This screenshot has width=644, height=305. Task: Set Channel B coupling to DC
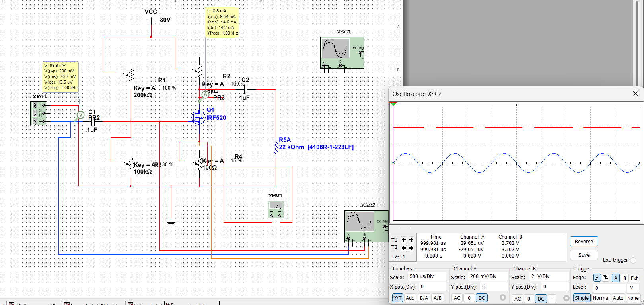(541, 299)
